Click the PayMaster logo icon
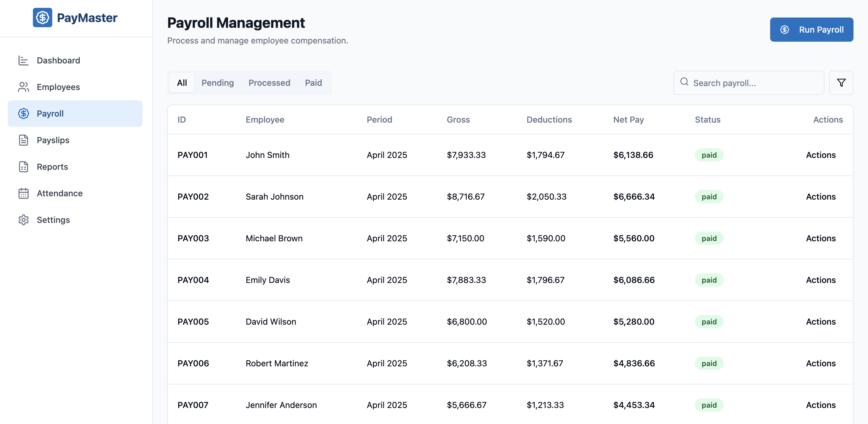 pyautogui.click(x=43, y=18)
